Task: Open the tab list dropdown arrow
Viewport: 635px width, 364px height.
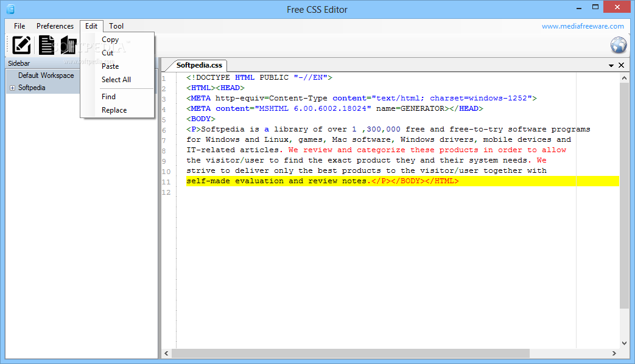Action: pyautogui.click(x=611, y=65)
